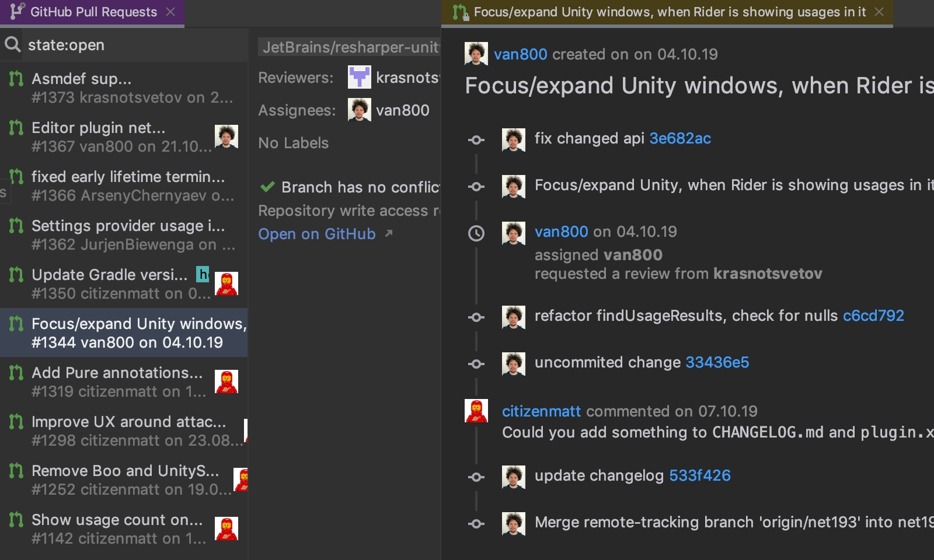This screenshot has width=934, height=560.
Task: Open pull request Add Pure annotations... #1319
Action: (x=124, y=381)
